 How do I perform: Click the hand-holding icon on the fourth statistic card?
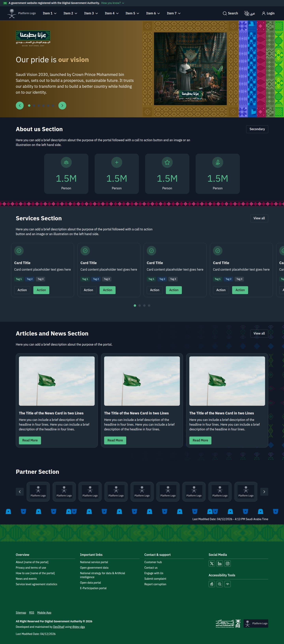[218, 163]
